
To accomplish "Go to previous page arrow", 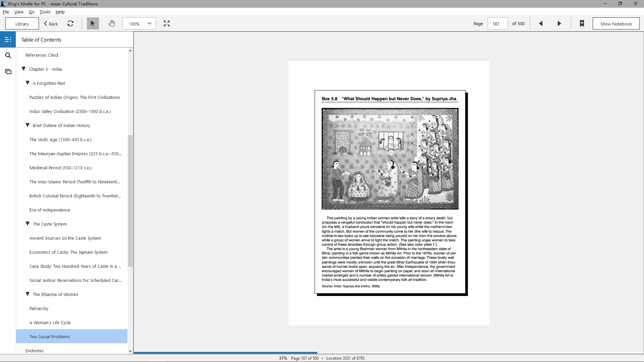I will pyautogui.click(x=541, y=23).
